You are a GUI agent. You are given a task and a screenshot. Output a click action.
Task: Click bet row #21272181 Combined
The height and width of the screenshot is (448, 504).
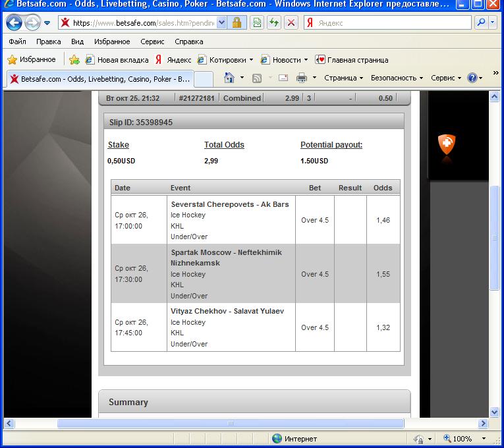tap(254, 98)
